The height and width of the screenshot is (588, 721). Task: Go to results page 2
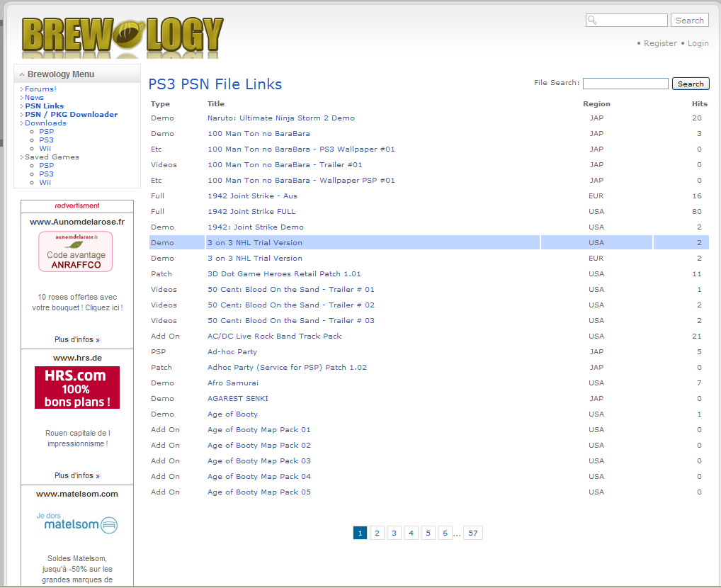pos(377,533)
